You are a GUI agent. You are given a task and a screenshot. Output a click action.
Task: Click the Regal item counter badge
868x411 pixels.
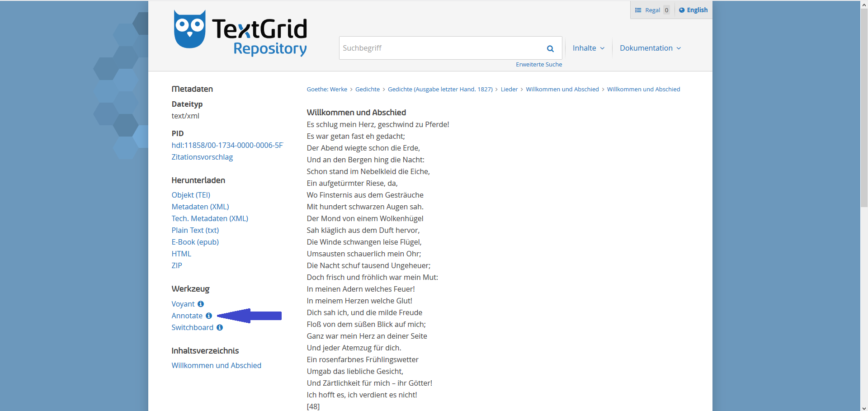667,9
